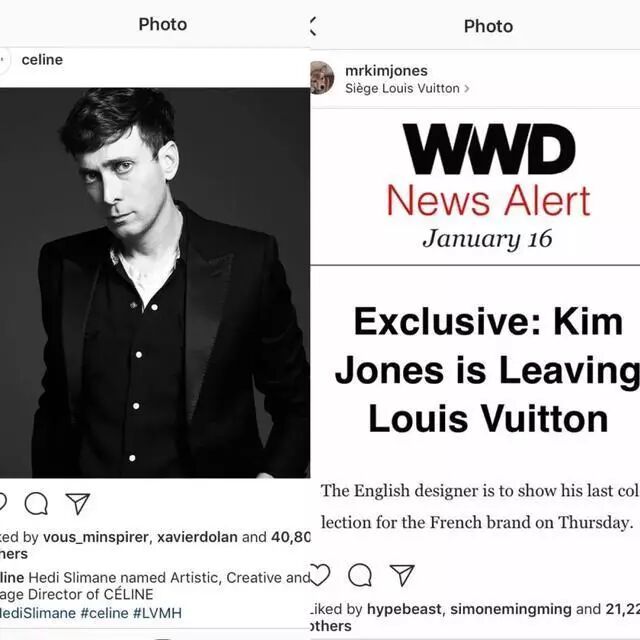640x640 pixels.
Task: Open the hypebeast liker profile
Action: click(404, 609)
